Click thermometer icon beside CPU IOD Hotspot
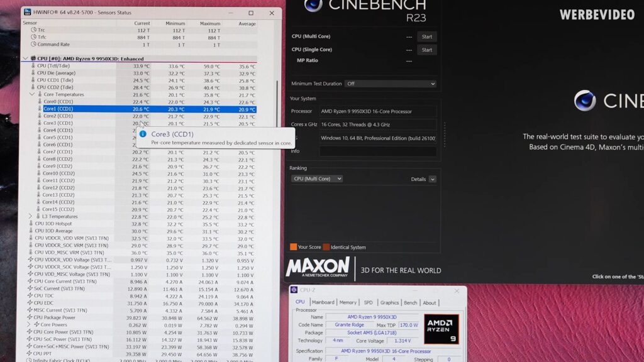 pyautogui.click(x=31, y=224)
